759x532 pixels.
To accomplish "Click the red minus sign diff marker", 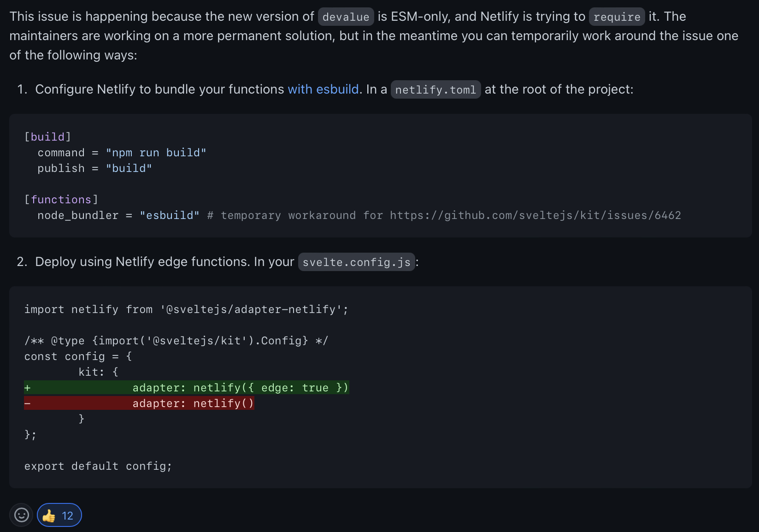I will [28, 403].
